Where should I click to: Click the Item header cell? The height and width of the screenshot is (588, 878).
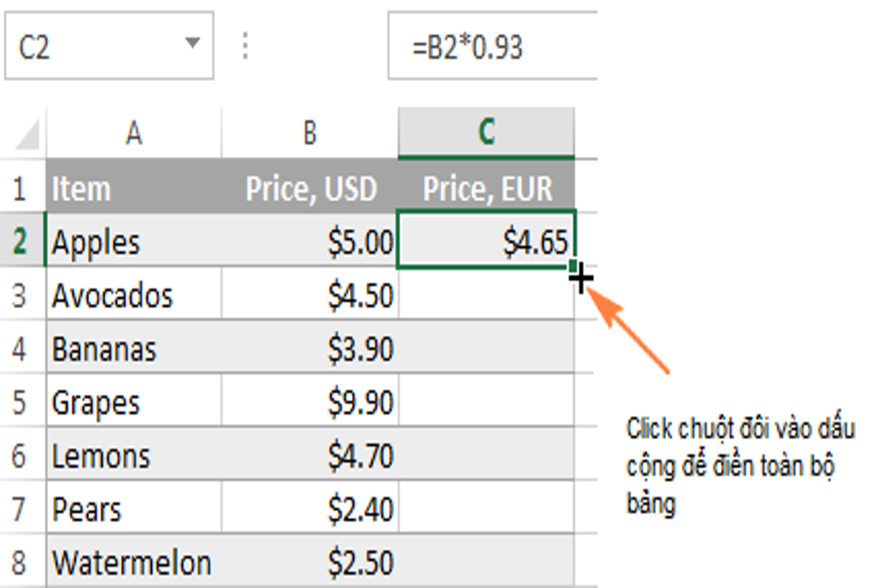[134, 188]
